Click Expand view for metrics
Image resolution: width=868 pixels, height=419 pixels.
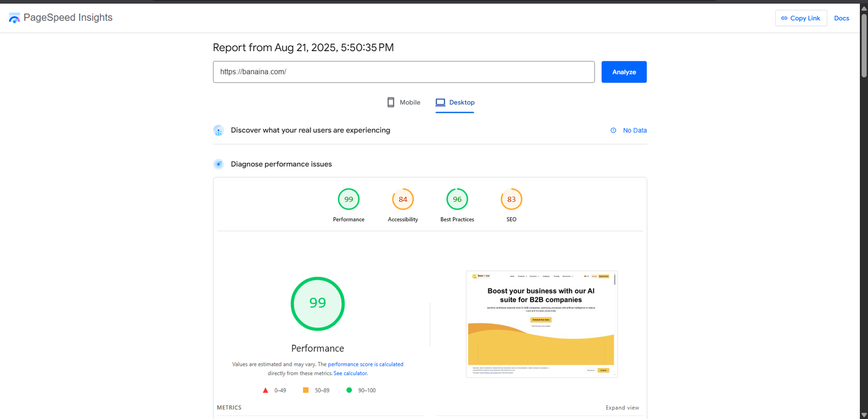click(622, 408)
